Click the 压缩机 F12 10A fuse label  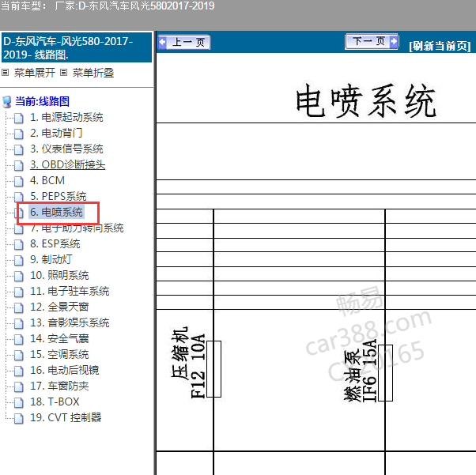[188, 363]
